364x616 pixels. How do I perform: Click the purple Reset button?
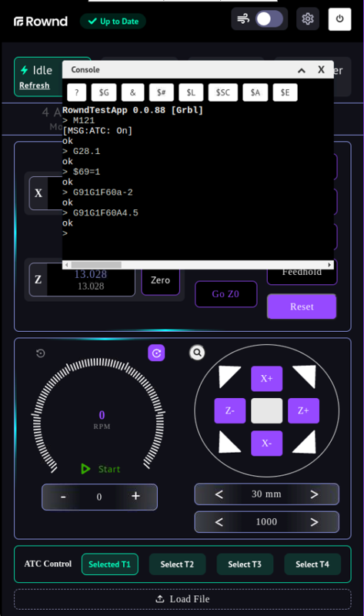[x=302, y=306]
